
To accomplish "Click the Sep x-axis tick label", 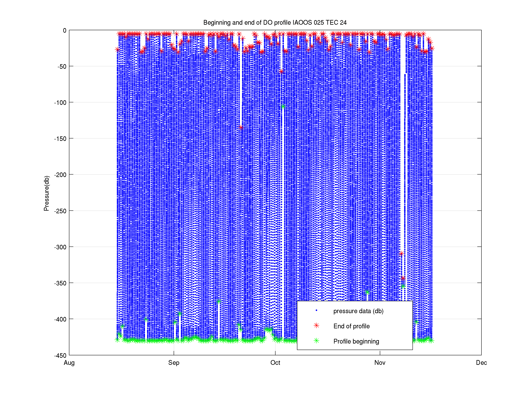I will click(x=174, y=363).
